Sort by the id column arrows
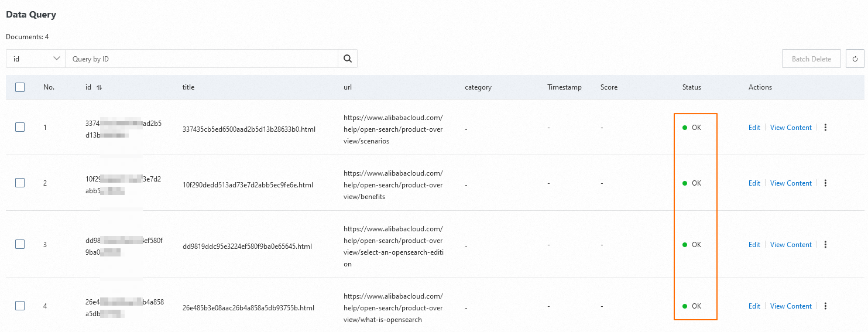Image resolution: width=868 pixels, height=332 pixels. [x=99, y=87]
